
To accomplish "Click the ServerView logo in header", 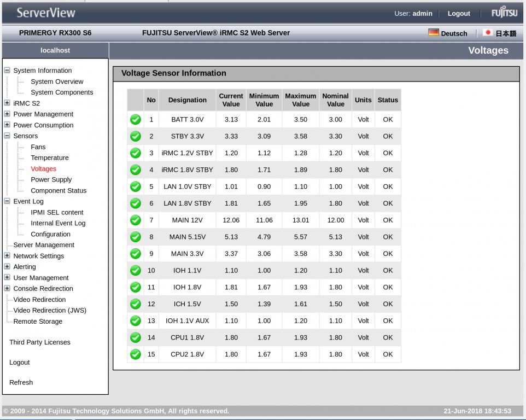I will (x=46, y=13).
